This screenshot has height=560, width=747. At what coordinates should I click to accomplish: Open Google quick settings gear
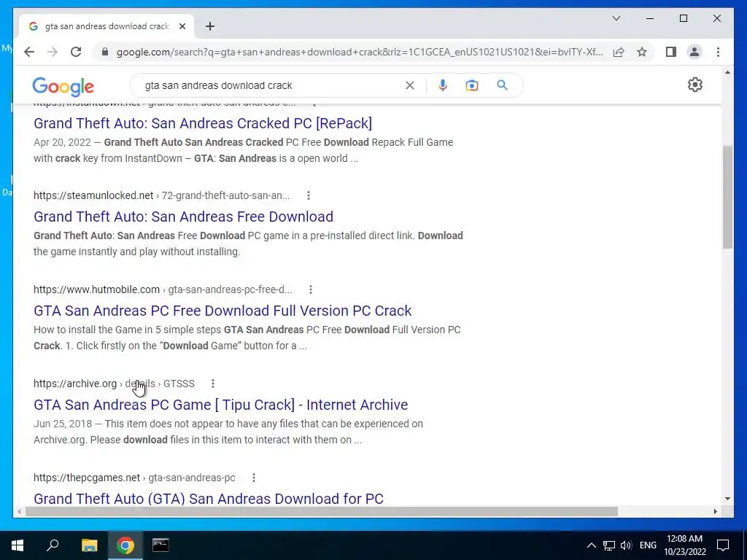695,85
